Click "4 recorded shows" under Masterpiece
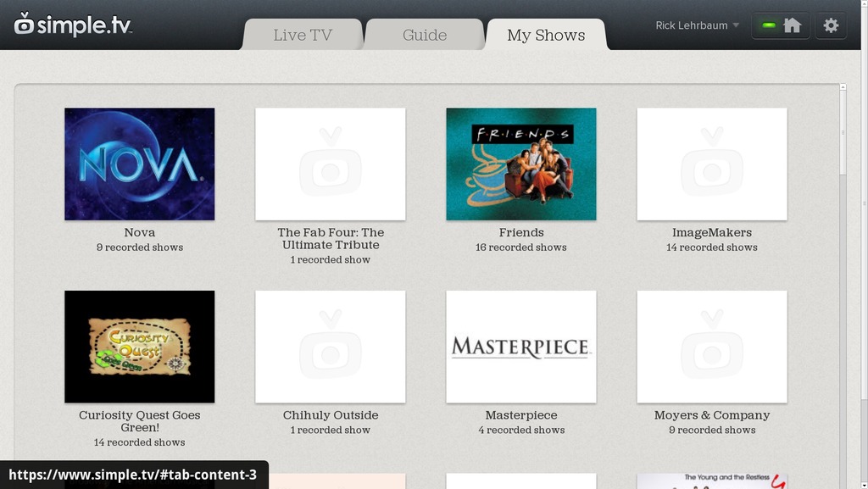 point(521,430)
